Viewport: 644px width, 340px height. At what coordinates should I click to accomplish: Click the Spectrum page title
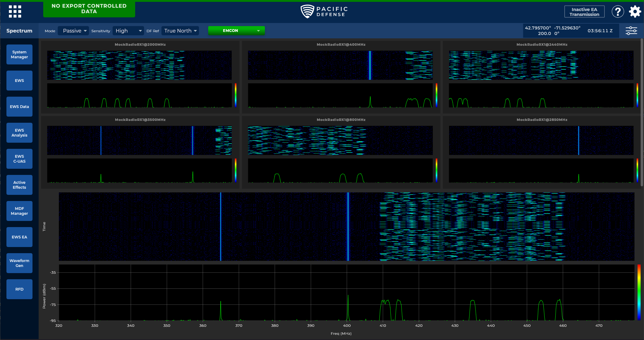[19, 31]
